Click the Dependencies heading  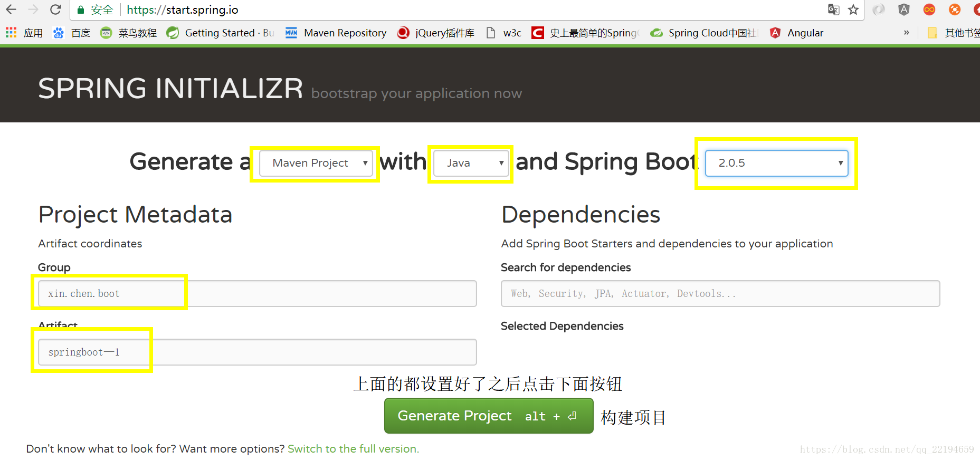[x=581, y=215]
